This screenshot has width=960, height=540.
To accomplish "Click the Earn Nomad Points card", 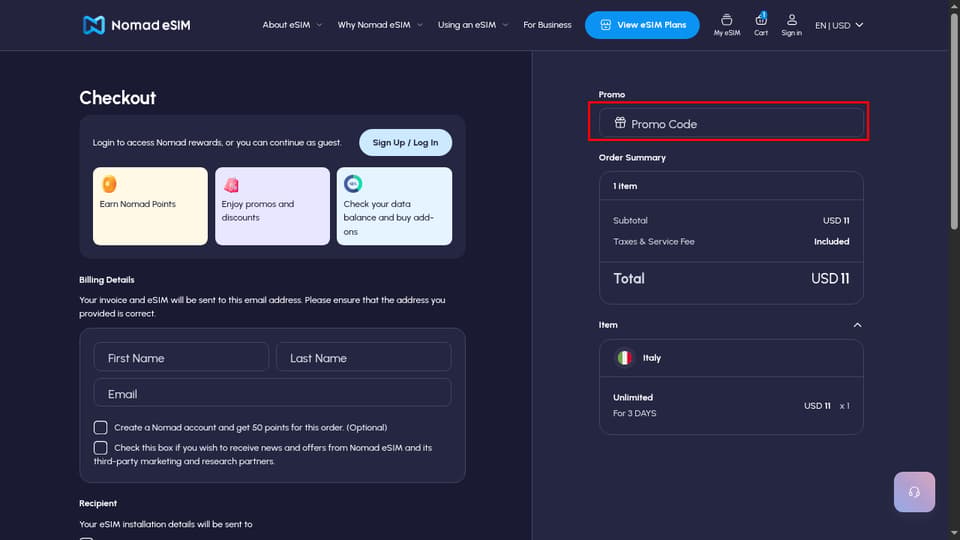I will [x=150, y=206].
